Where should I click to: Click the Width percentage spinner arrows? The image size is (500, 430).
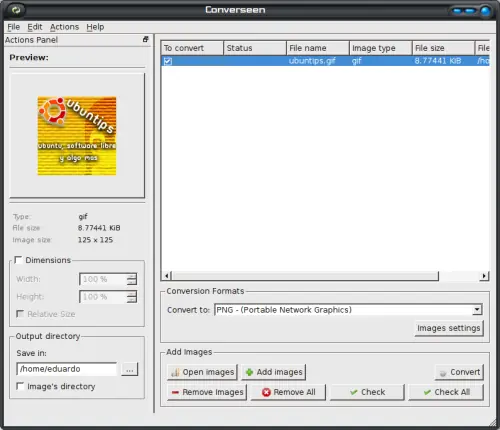(132, 279)
